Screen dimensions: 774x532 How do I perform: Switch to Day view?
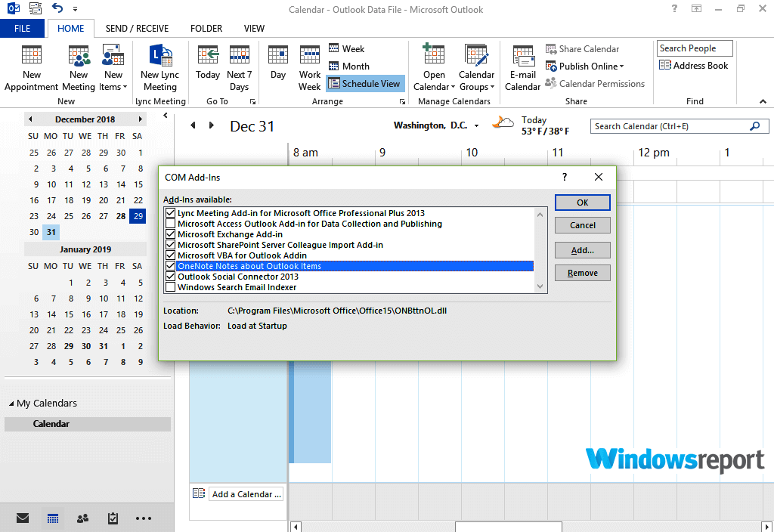tap(278, 63)
